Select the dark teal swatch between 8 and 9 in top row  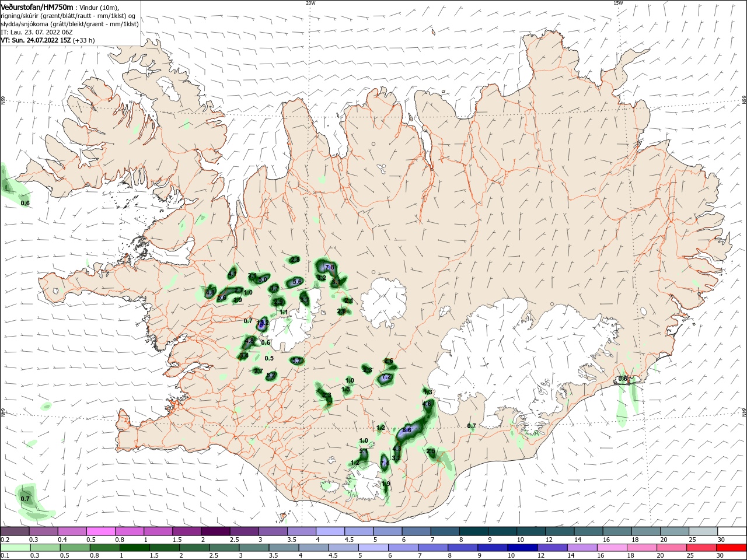pos(474,531)
